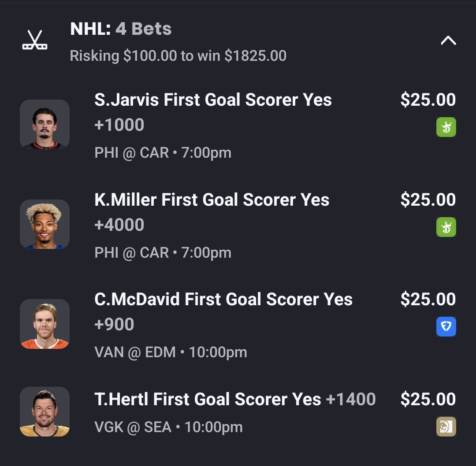The width and height of the screenshot is (476, 466).
Task: Click T.Hertl's player photo
Action: click(45, 412)
